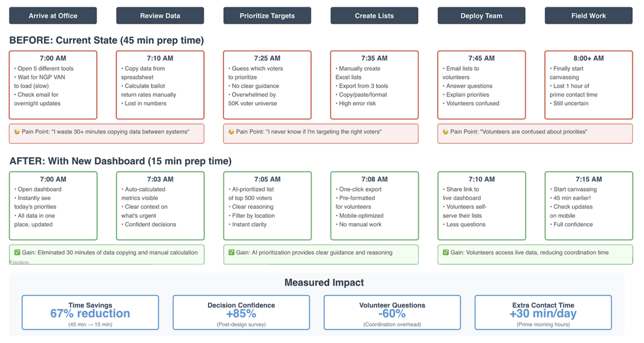The height and width of the screenshot is (343, 644).
Task: Select the 7:05 AM AI-prioritized list card
Action: (267, 206)
